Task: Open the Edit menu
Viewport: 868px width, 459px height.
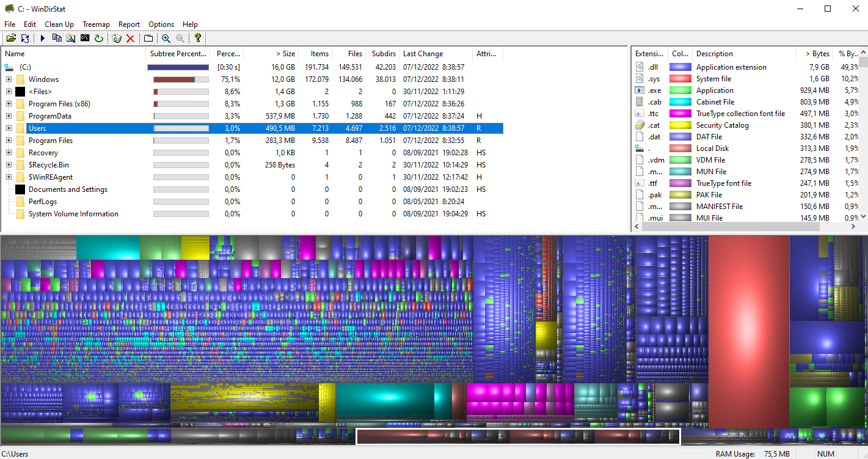Action: click(30, 24)
